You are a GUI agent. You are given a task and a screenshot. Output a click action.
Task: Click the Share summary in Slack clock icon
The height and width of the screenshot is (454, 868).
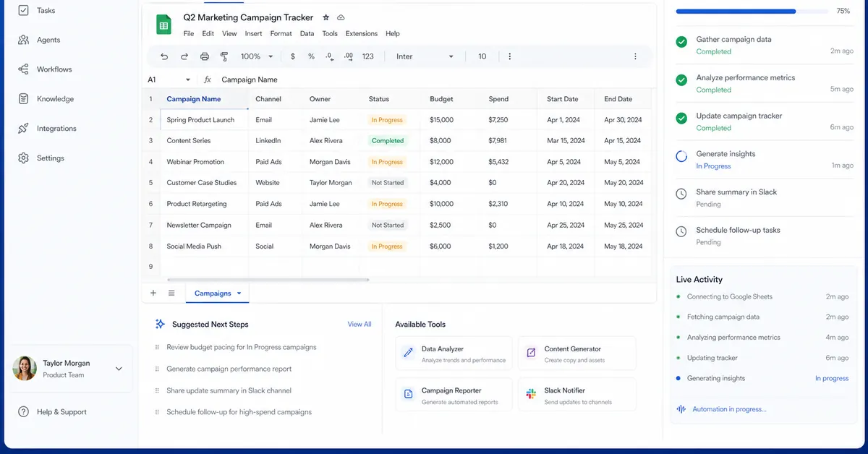681,194
